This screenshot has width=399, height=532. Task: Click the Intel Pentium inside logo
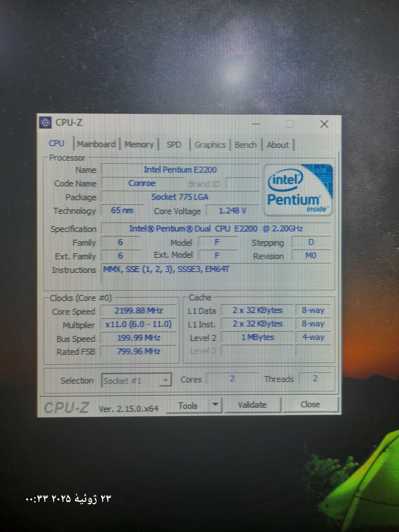(298, 190)
